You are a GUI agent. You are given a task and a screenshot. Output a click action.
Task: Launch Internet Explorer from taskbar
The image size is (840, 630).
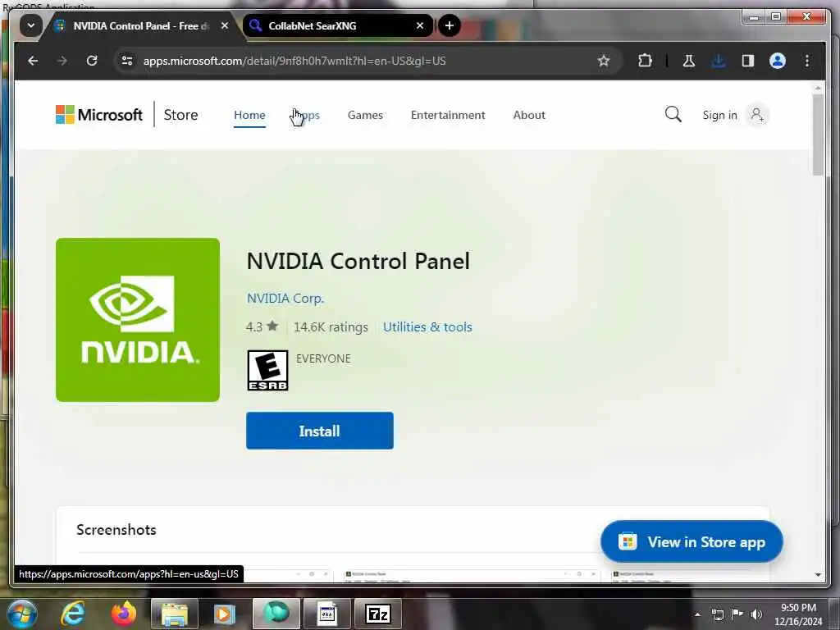(x=73, y=614)
